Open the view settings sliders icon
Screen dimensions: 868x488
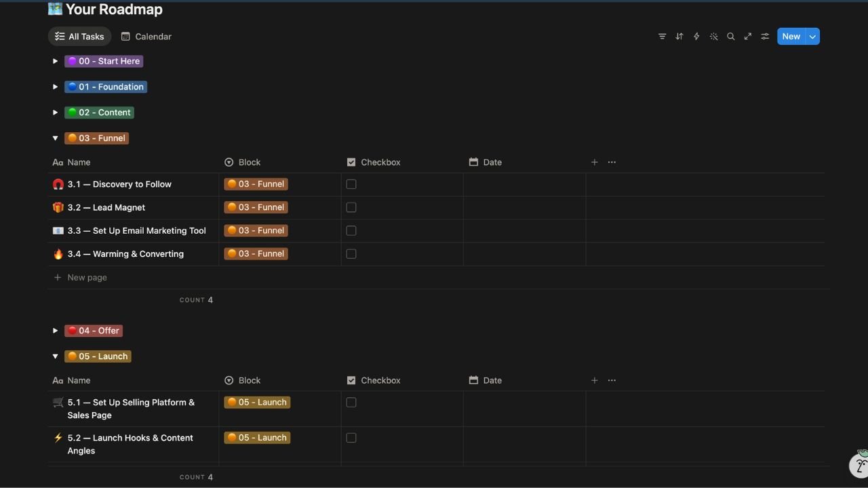[x=765, y=37]
